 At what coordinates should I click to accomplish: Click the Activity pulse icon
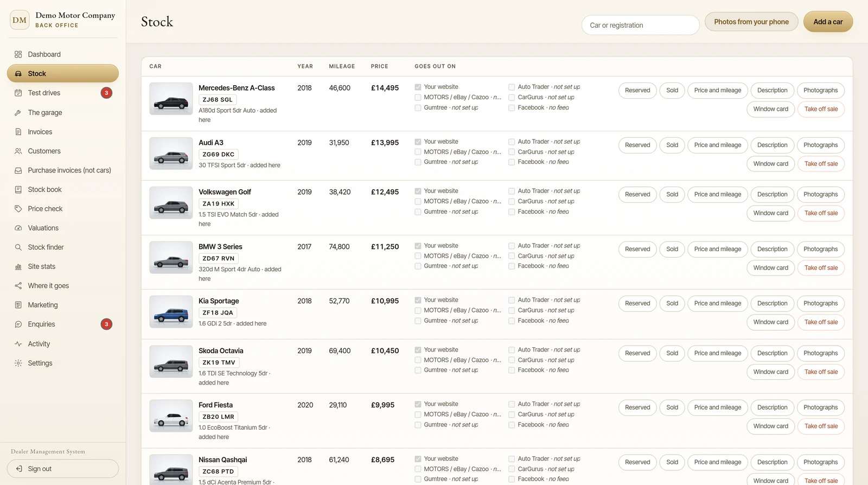click(18, 344)
